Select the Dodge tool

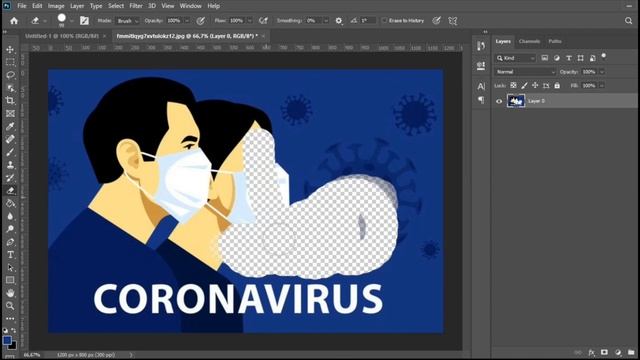(x=10, y=229)
